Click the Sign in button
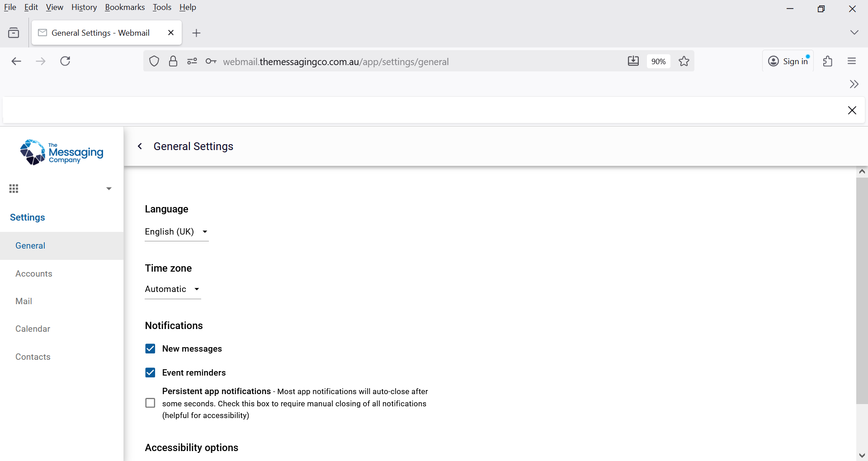The height and width of the screenshot is (461, 868). tap(788, 61)
